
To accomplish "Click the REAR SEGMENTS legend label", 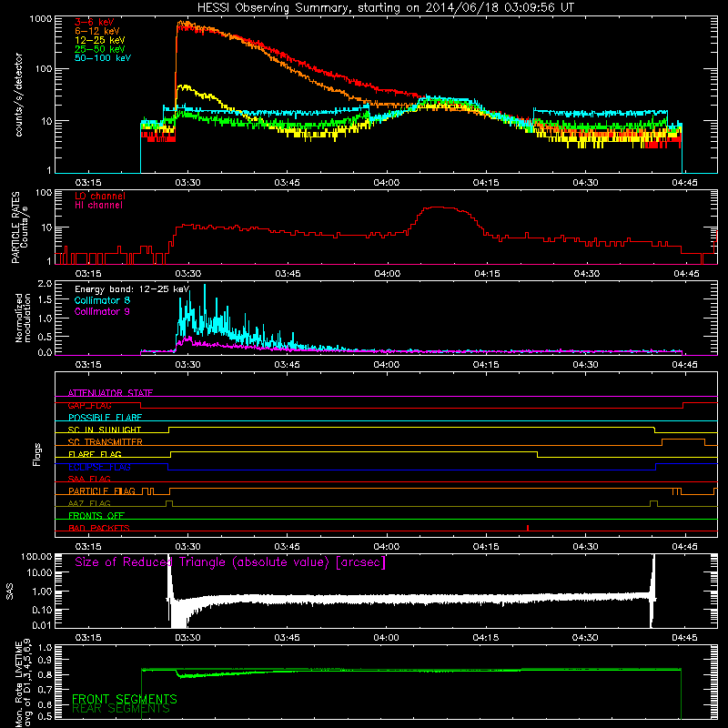I will click(121, 709).
